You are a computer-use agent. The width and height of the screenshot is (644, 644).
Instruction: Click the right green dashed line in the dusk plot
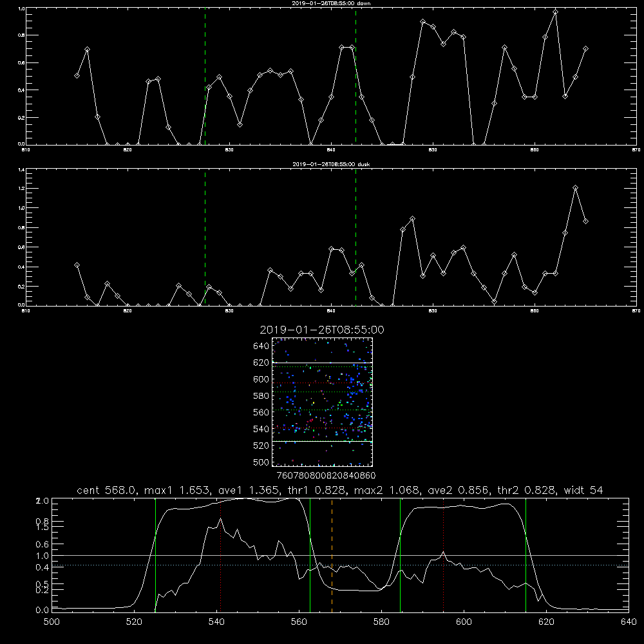tap(355, 237)
